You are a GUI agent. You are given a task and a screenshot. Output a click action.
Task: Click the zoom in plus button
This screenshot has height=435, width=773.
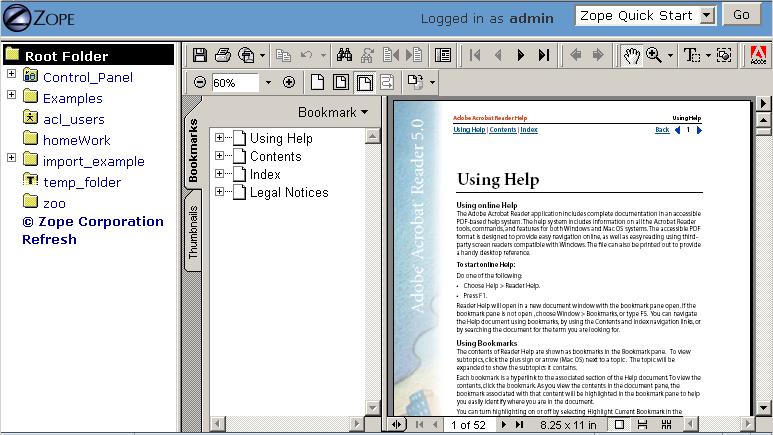(289, 82)
